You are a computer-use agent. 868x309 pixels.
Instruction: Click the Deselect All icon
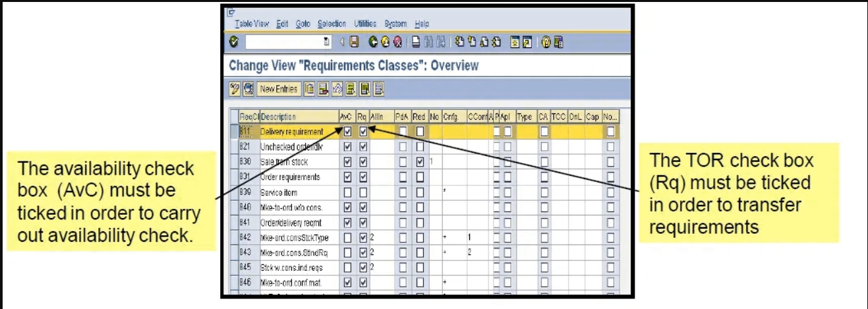[x=379, y=88]
